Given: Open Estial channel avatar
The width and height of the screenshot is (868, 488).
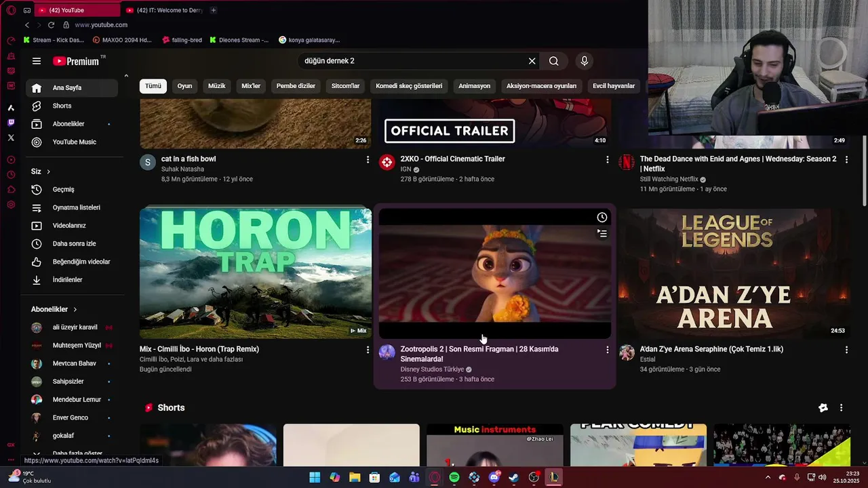Looking at the screenshot, I should [627, 352].
